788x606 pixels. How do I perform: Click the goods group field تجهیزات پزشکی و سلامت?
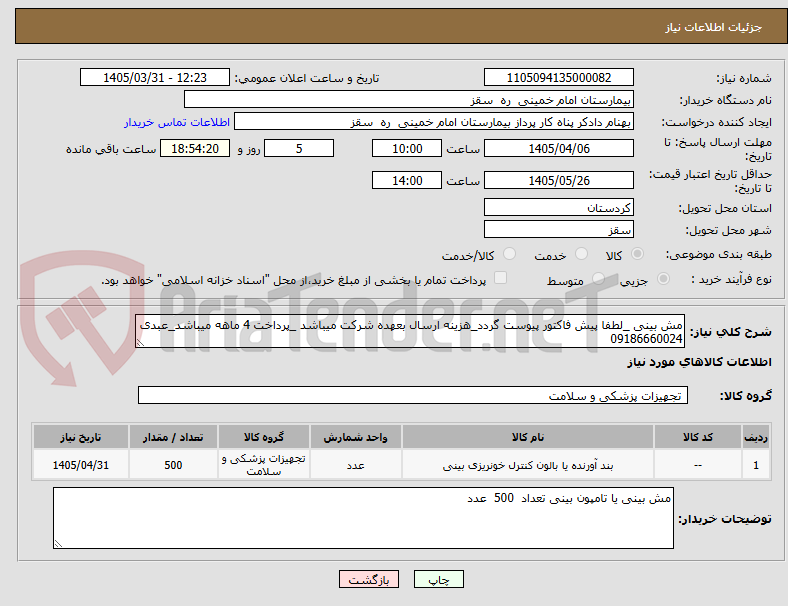413,395
